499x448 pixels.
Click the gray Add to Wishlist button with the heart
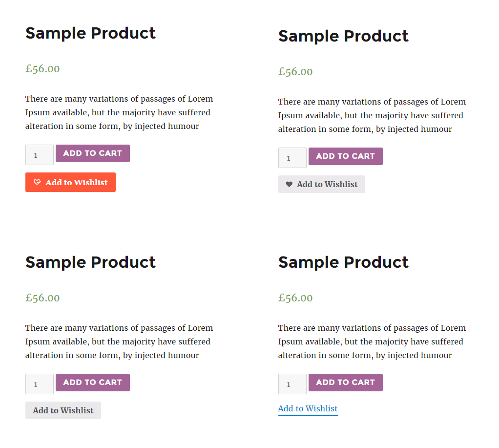click(321, 184)
